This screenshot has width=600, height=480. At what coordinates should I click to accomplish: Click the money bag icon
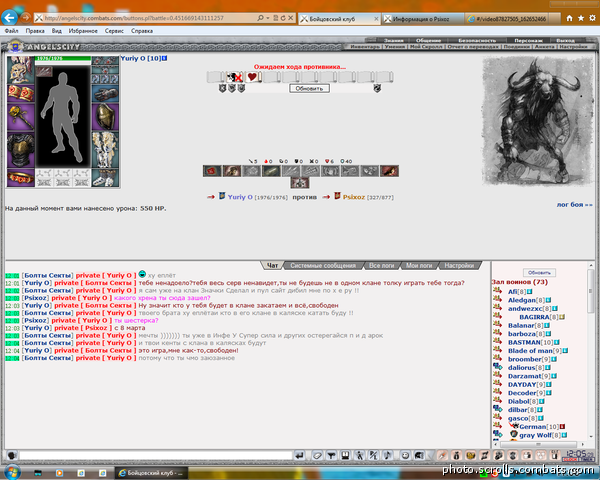[x=456, y=455]
